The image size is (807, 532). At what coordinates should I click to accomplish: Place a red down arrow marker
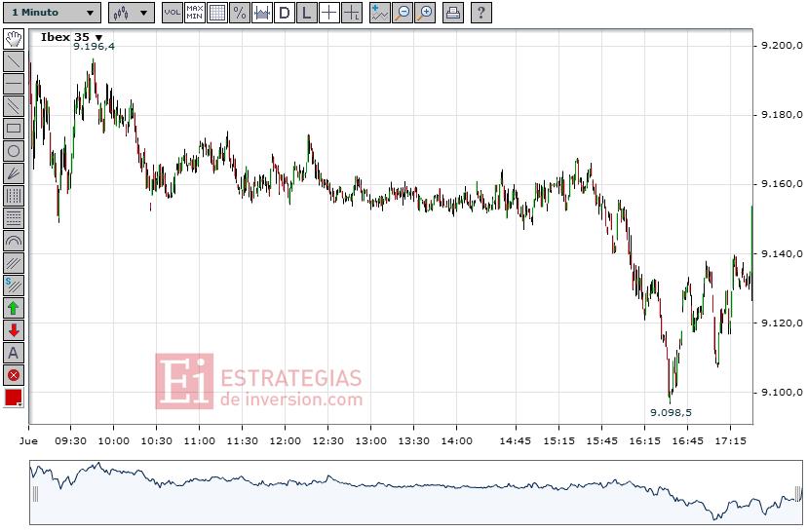(x=14, y=330)
